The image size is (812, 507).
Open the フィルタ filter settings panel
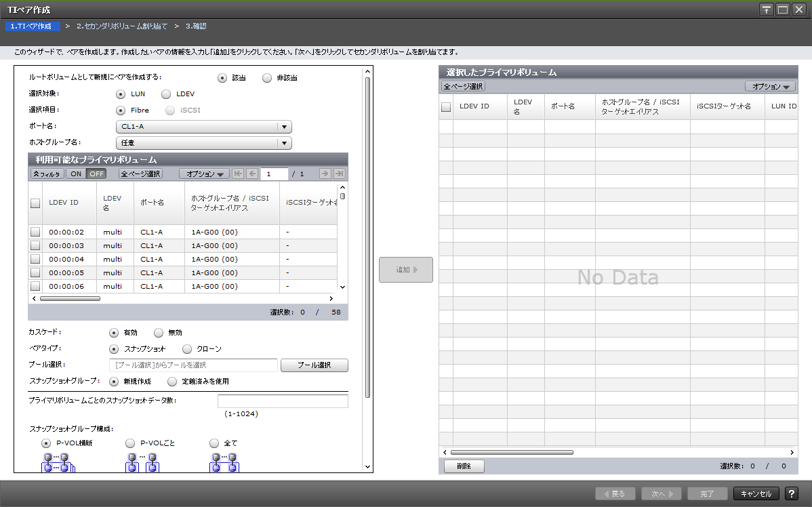point(46,174)
